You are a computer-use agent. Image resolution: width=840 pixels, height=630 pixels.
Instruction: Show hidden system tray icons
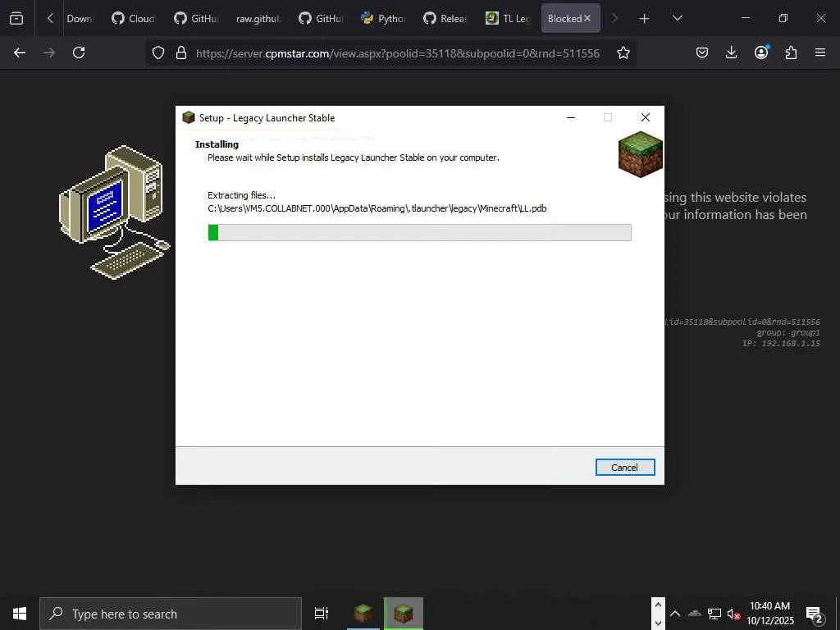pyautogui.click(x=675, y=614)
